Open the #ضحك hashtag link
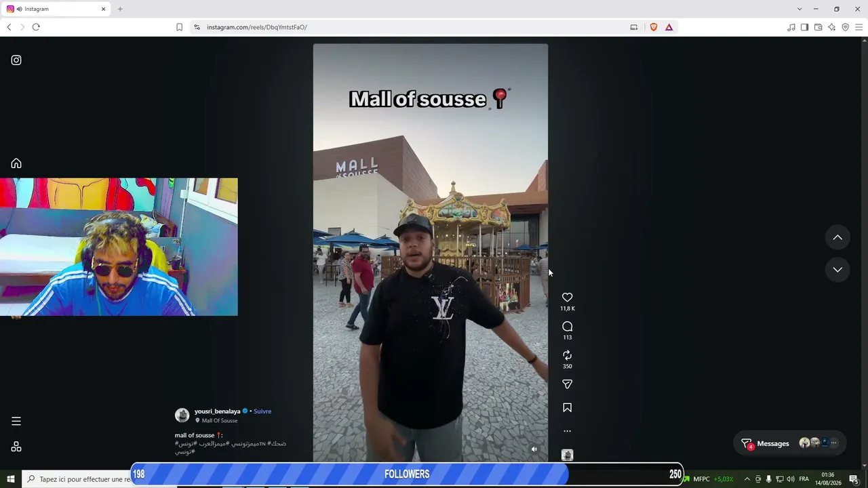Image resolution: width=868 pixels, height=488 pixels. point(277,443)
